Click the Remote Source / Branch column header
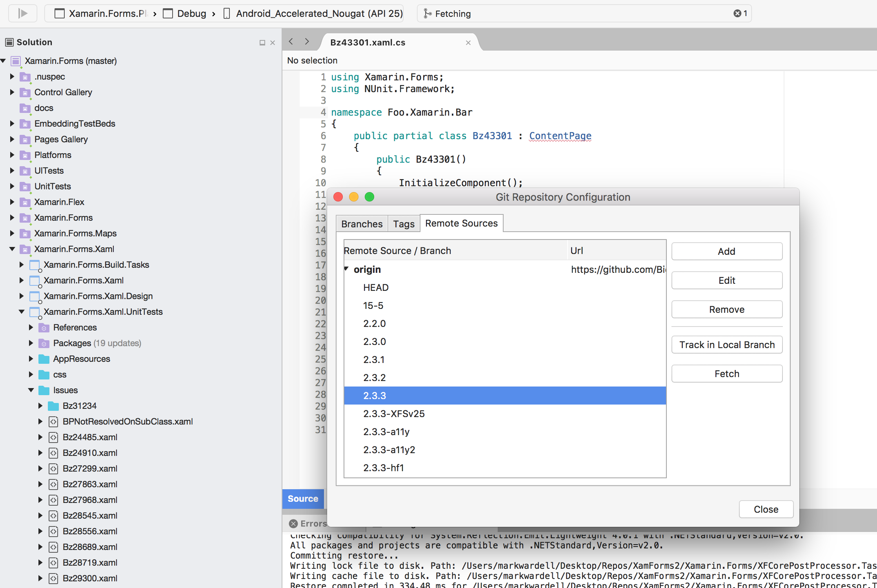The width and height of the screenshot is (877, 588). pyautogui.click(x=455, y=250)
